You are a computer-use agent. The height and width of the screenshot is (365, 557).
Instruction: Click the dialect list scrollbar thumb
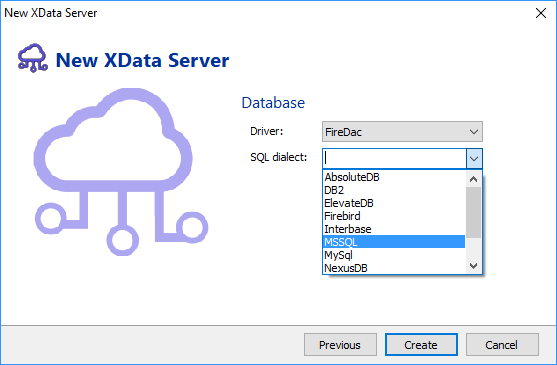pyautogui.click(x=473, y=212)
